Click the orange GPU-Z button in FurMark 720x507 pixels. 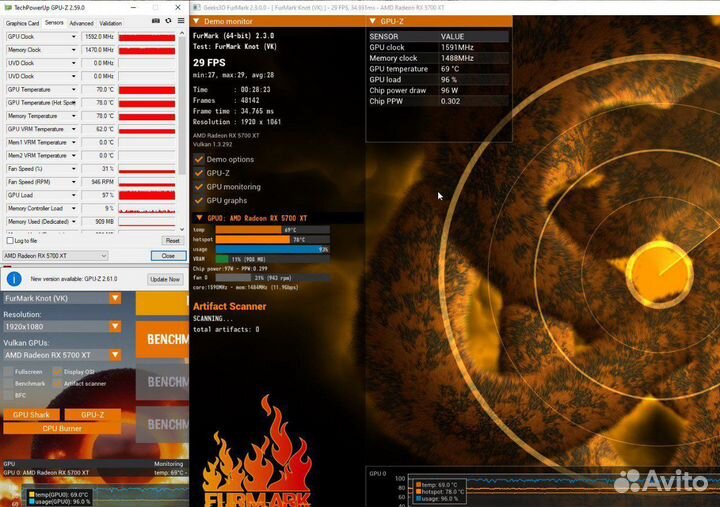tap(93, 415)
